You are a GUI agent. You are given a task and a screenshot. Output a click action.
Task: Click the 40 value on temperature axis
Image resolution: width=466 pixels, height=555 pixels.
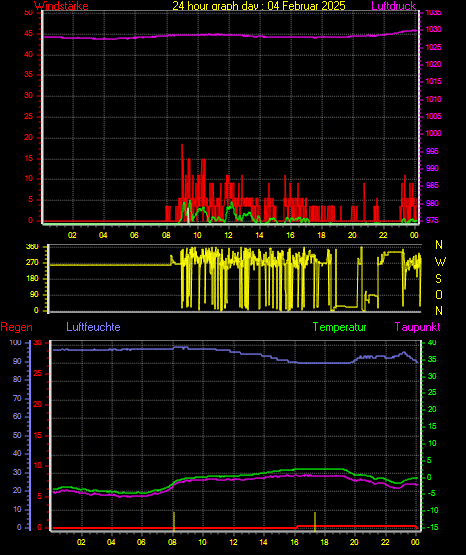(432, 342)
